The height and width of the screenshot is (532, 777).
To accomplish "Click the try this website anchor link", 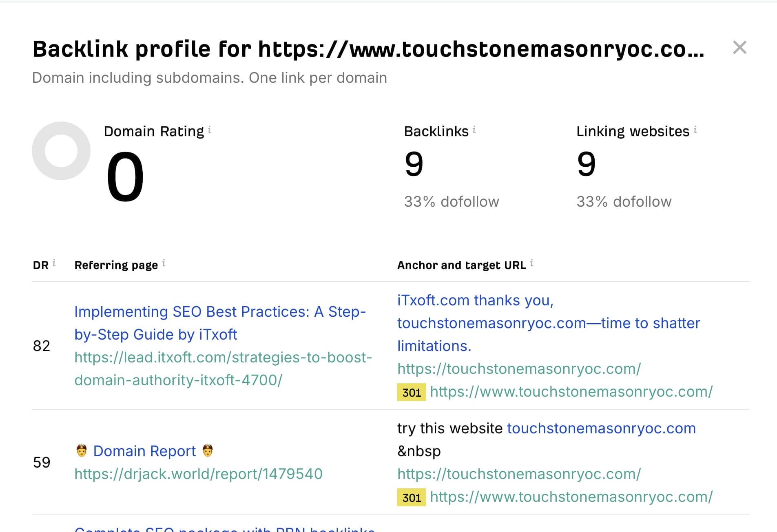I will (601, 428).
